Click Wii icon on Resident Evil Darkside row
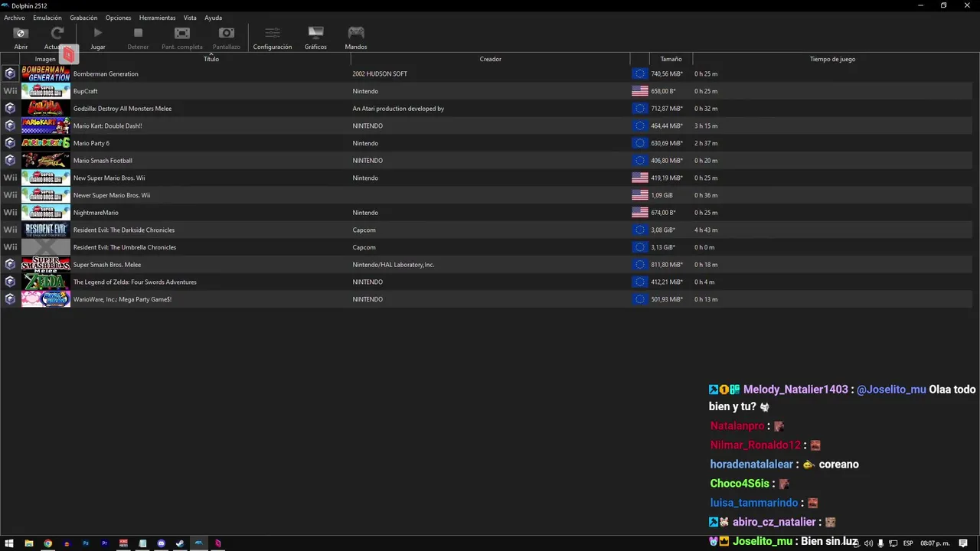The image size is (980, 551). pyautogui.click(x=10, y=230)
